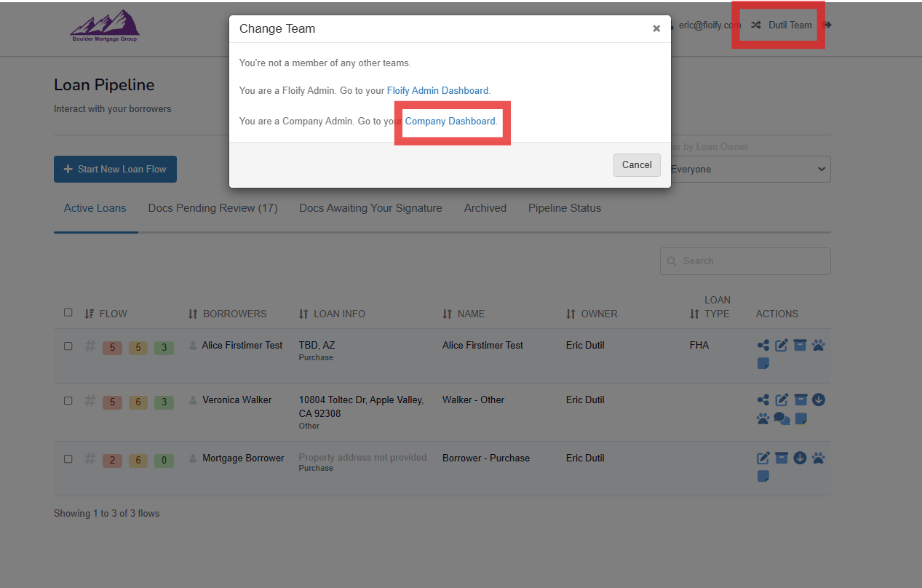Open the Pipeline Status tab

click(565, 208)
